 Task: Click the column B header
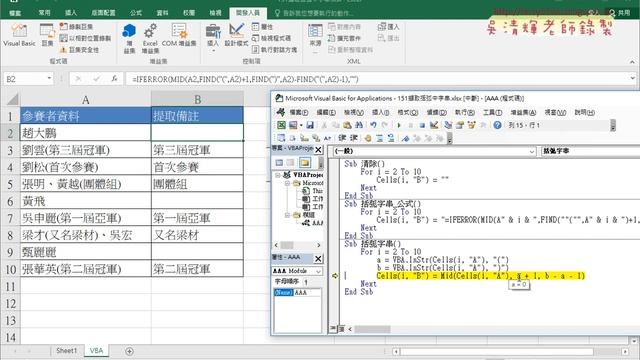click(198, 99)
